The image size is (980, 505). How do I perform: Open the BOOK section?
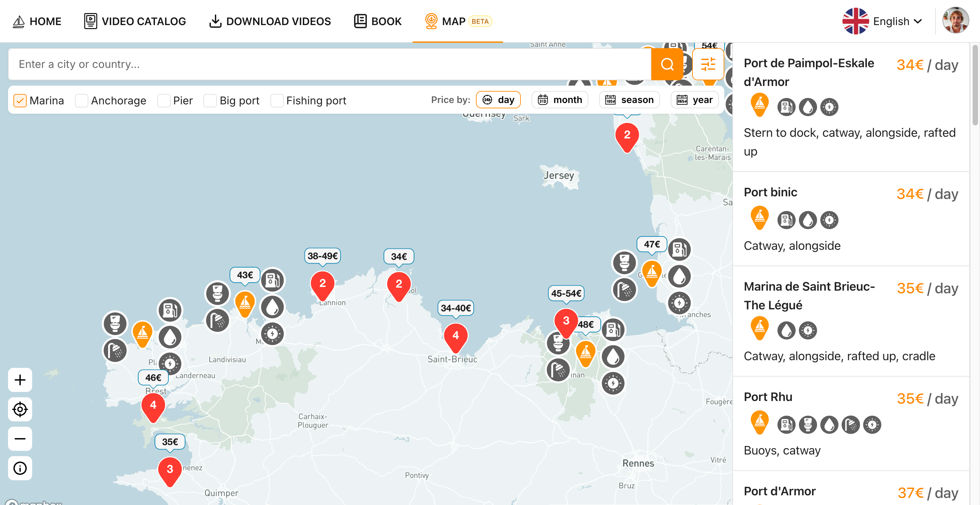[x=378, y=21]
